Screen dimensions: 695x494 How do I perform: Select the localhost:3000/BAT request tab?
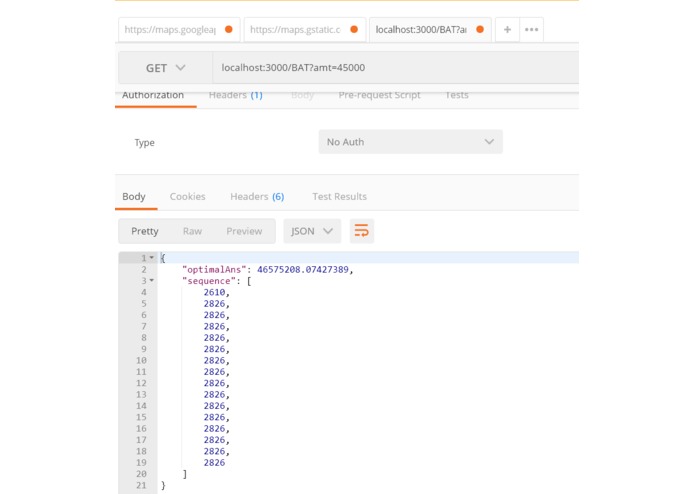(430, 30)
